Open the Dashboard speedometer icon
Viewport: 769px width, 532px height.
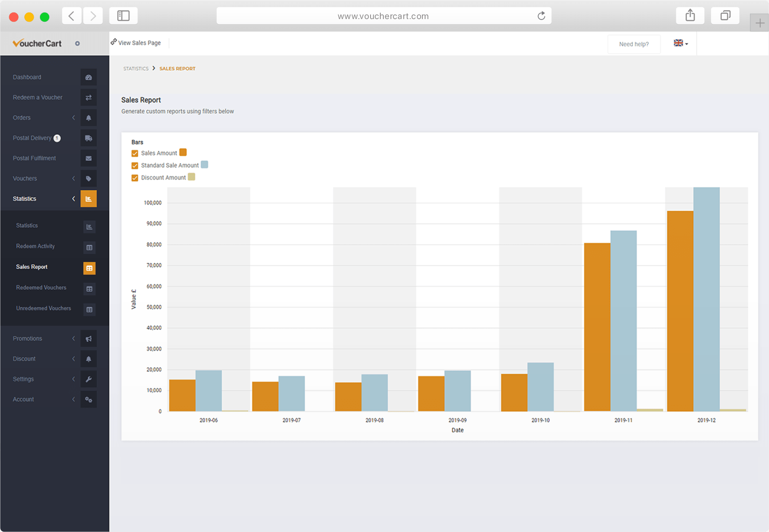[89, 77]
